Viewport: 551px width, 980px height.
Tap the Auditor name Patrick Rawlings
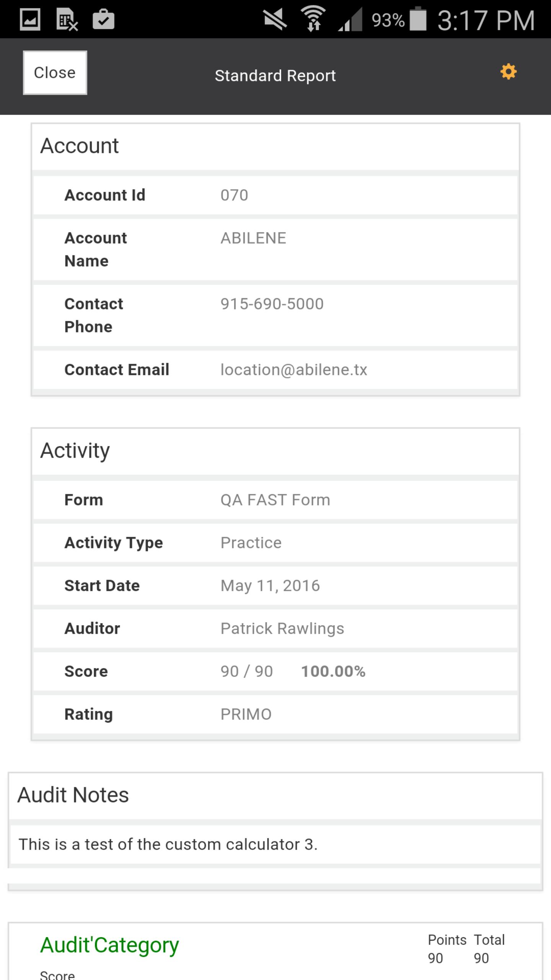point(282,629)
